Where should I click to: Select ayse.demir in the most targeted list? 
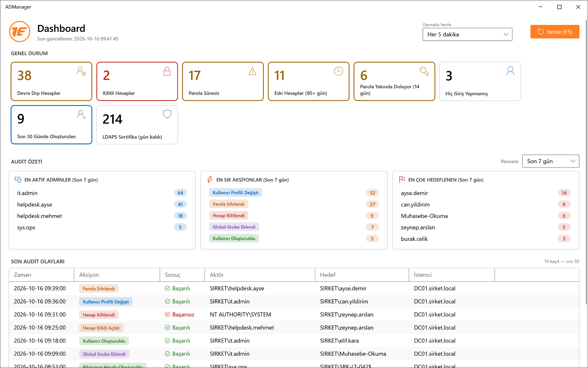(x=486, y=193)
